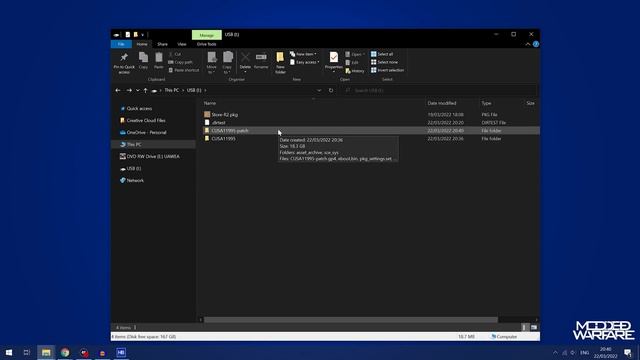Select the CUSA11995-patch folder
This screenshot has height=360, width=640.
(x=230, y=131)
